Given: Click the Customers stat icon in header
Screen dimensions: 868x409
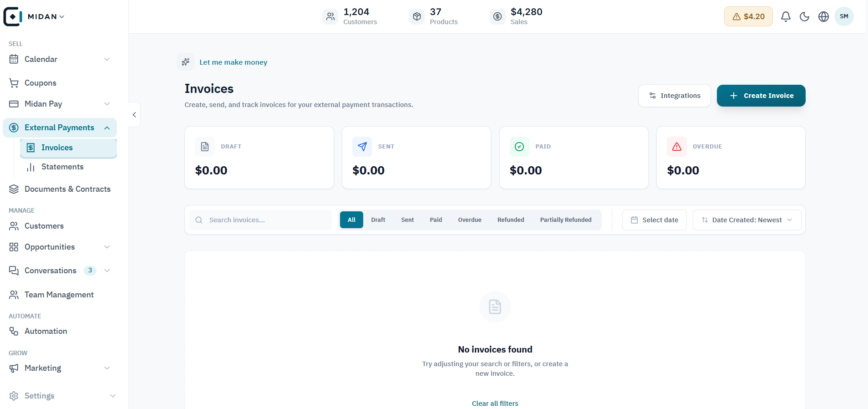Looking at the screenshot, I should pos(330,16).
